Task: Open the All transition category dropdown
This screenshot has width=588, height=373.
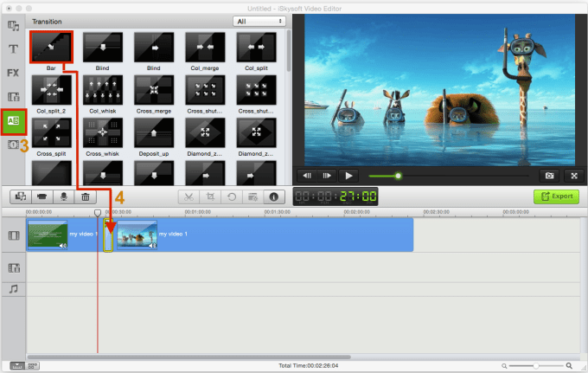Action: [x=259, y=22]
